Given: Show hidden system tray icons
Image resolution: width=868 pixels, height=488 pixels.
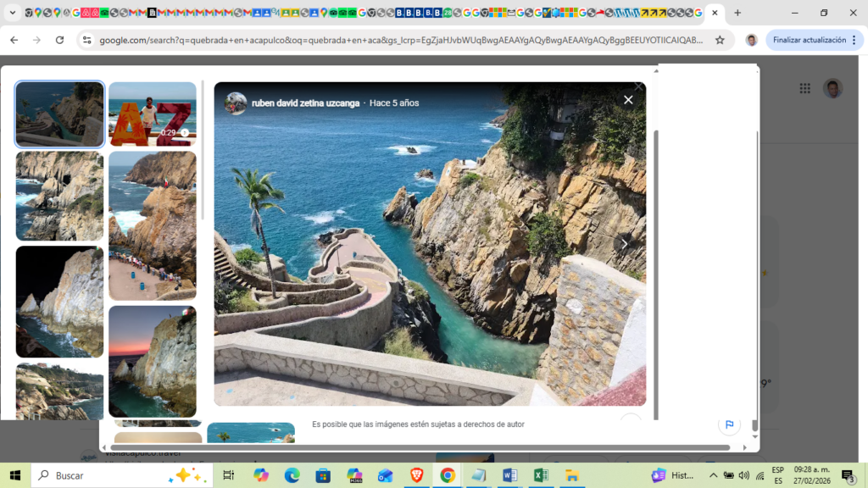Looking at the screenshot, I should (713, 475).
